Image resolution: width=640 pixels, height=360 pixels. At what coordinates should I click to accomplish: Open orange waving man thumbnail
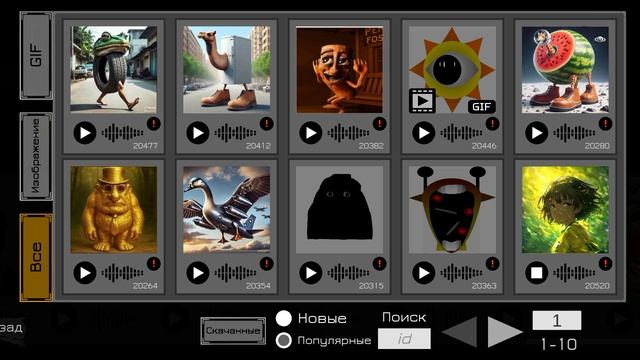340,69
